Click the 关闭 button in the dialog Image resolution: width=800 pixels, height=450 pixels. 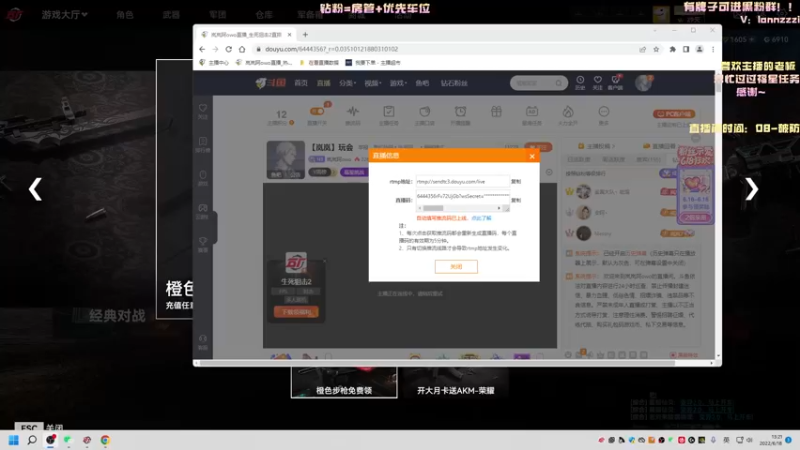pos(456,266)
